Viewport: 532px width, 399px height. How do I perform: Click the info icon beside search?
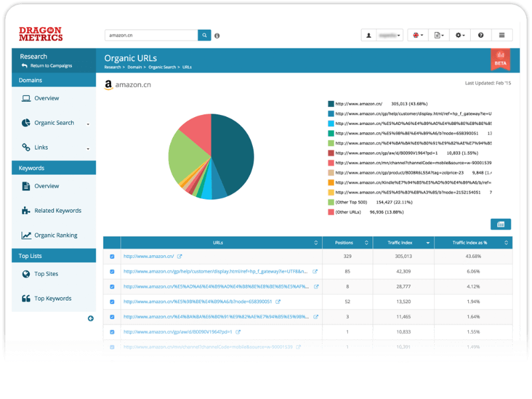click(x=217, y=36)
